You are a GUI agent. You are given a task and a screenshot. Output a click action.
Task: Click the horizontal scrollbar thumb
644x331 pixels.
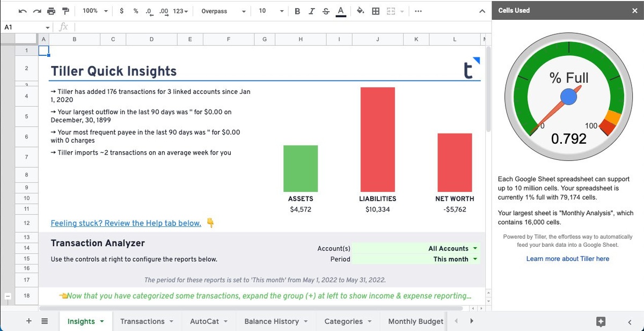(x=252, y=308)
